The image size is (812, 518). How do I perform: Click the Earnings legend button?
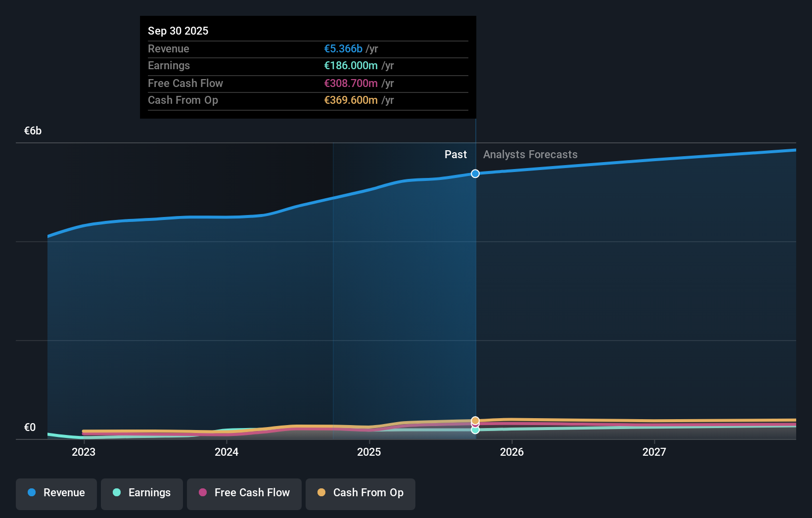[x=141, y=493]
